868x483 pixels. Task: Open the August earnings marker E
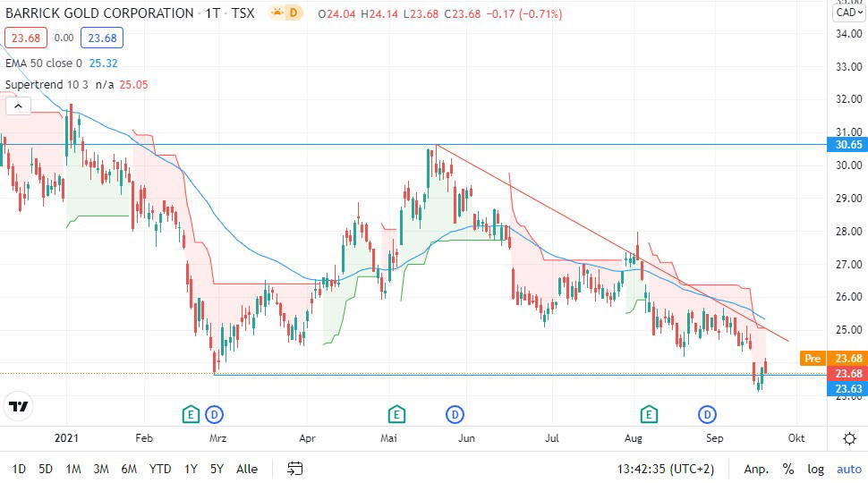pos(649,414)
